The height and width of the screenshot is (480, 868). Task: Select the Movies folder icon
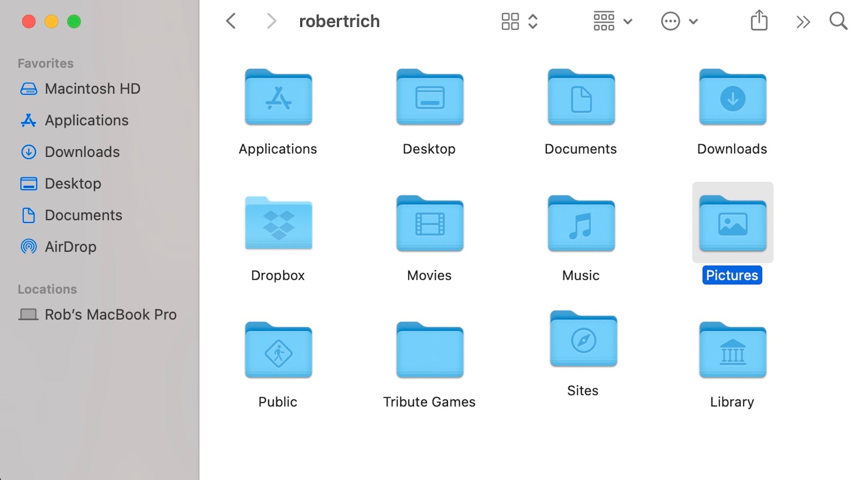pyautogui.click(x=430, y=223)
